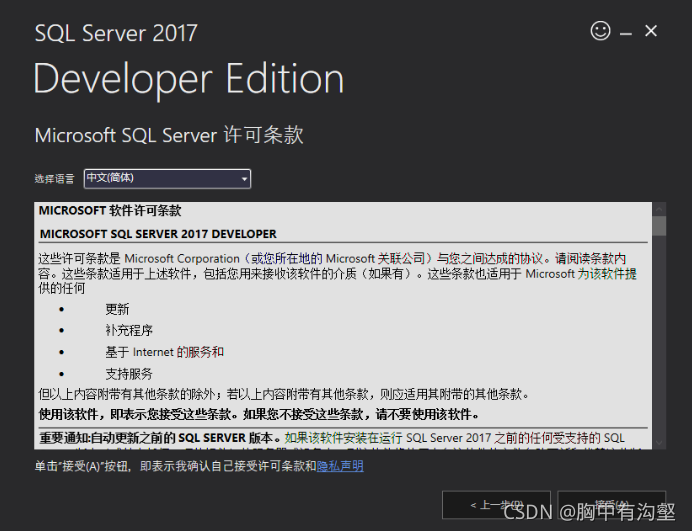Open the language selection dropdown
Screen dimensions: 692x531
(x=167, y=179)
